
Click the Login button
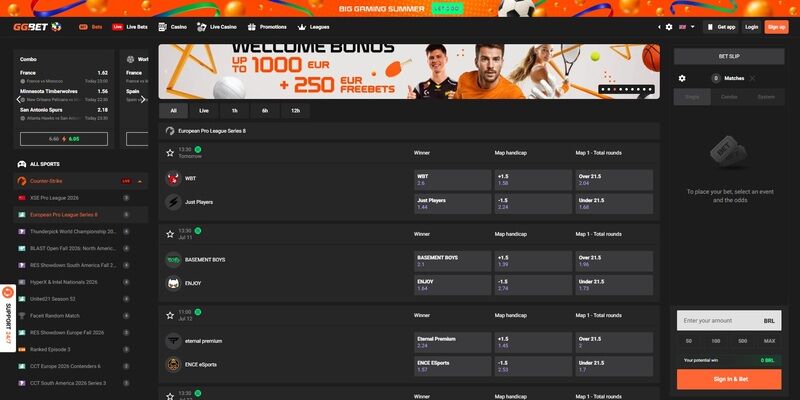(x=751, y=27)
